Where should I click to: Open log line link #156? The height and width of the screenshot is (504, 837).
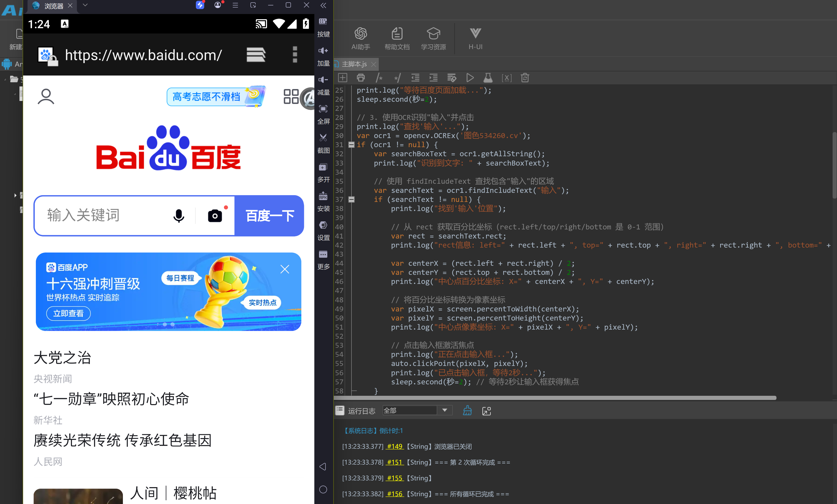[395, 494]
